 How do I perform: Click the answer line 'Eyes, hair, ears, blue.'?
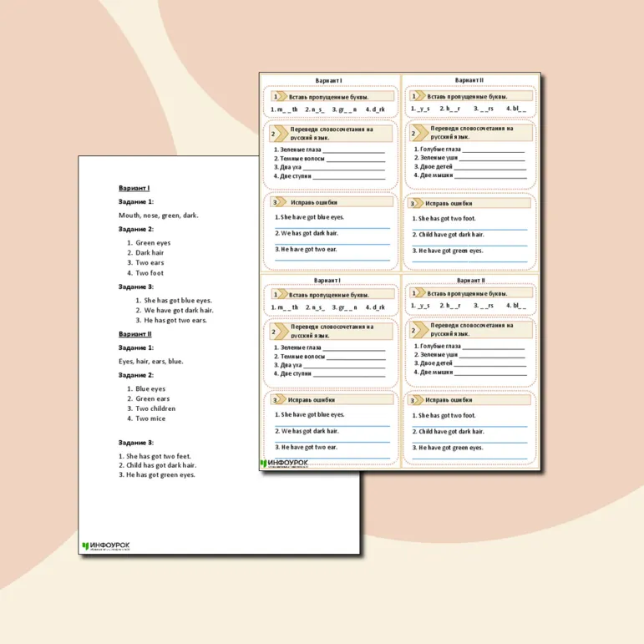click(x=150, y=362)
